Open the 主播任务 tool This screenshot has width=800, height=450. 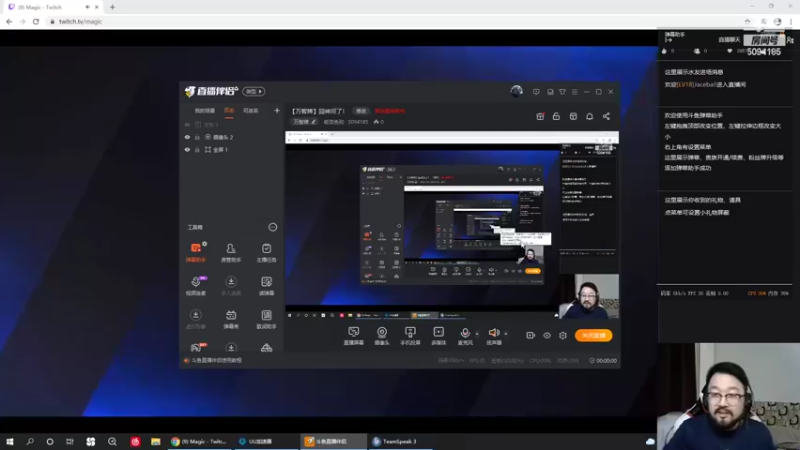(x=266, y=252)
